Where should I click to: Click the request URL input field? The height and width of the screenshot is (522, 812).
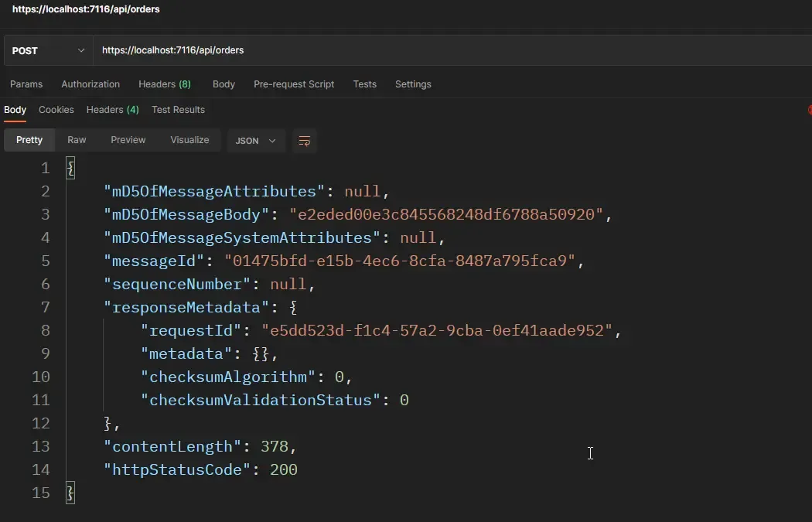tap(309, 49)
